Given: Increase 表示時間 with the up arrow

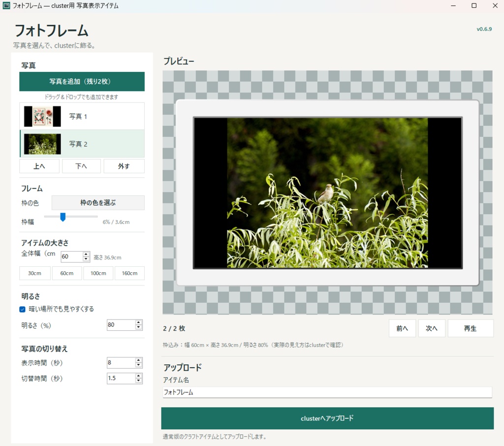Looking at the screenshot, I should click(138, 360).
